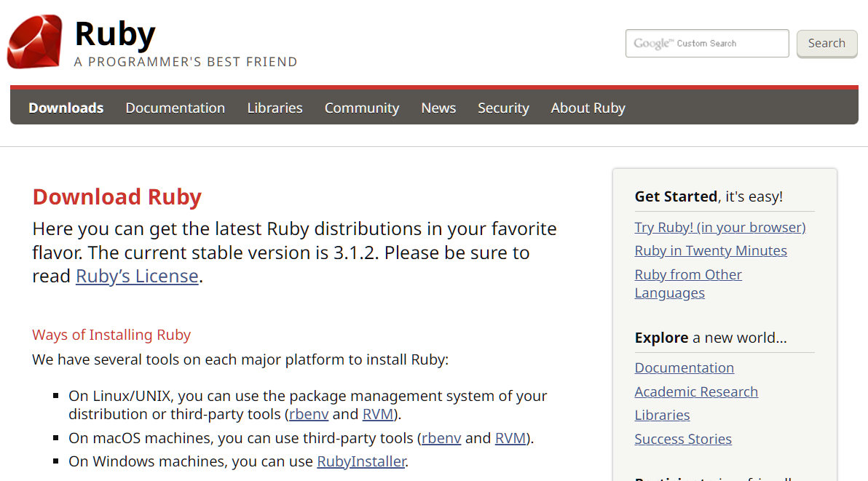Click RVM link in the Linux/UNIX bullet
The image size is (868, 481).
(x=377, y=414)
